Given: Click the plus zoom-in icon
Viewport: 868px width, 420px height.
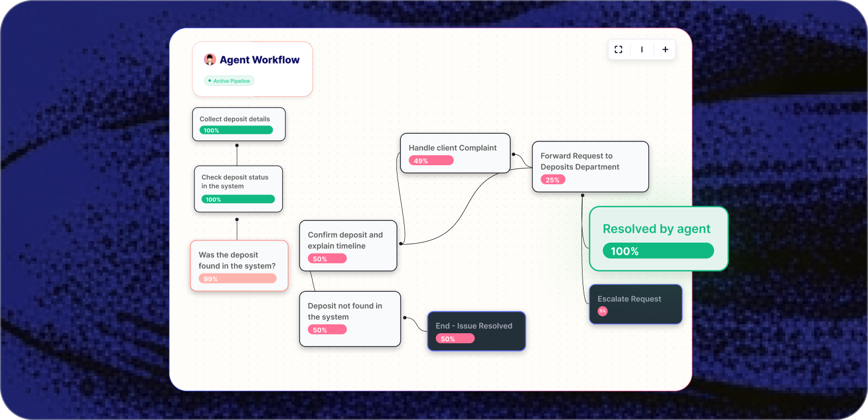Looking at the screenshot, I should pos(665,50).
